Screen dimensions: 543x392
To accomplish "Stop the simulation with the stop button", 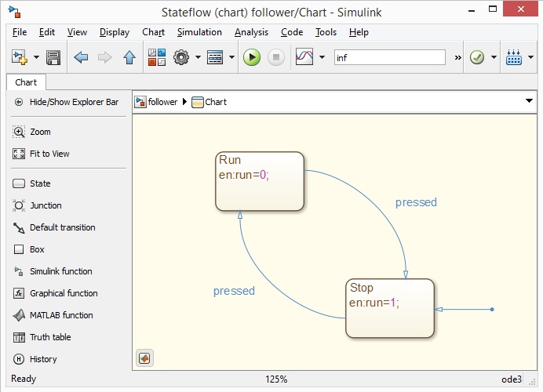I will tap(276, 57).
